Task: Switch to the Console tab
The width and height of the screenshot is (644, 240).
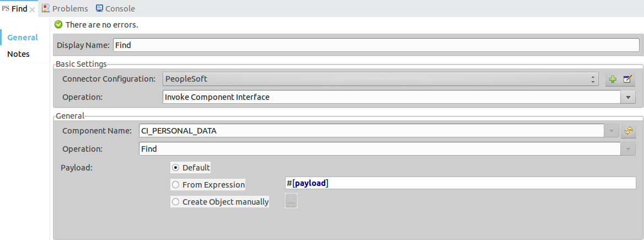Action: [x=120, y=8]
